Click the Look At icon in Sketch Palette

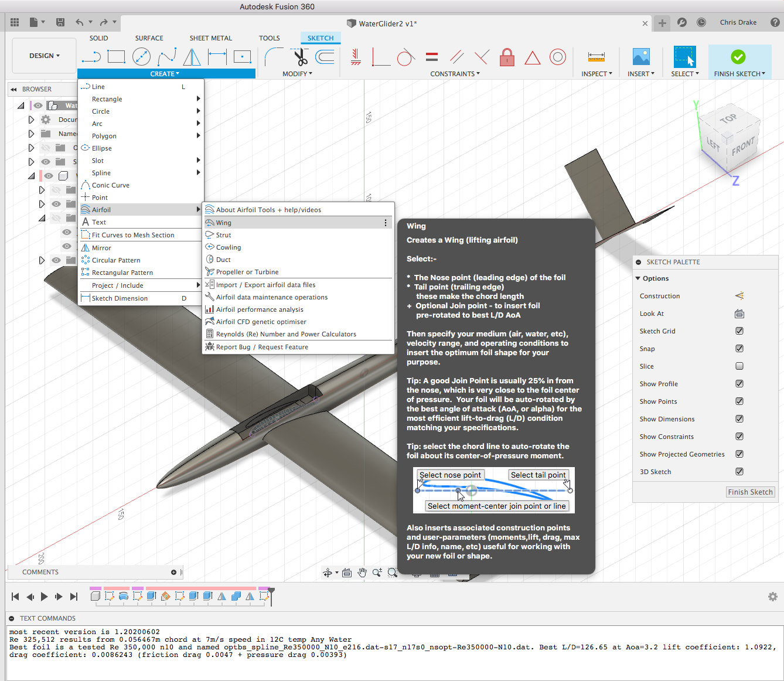[x=739, y=314]
